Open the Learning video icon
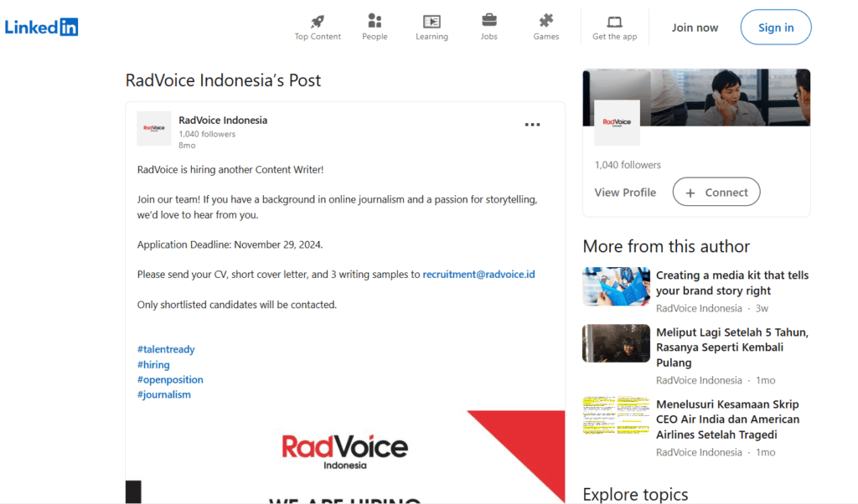The width and height of the screenshot is (858, 504). pos(432,21)
